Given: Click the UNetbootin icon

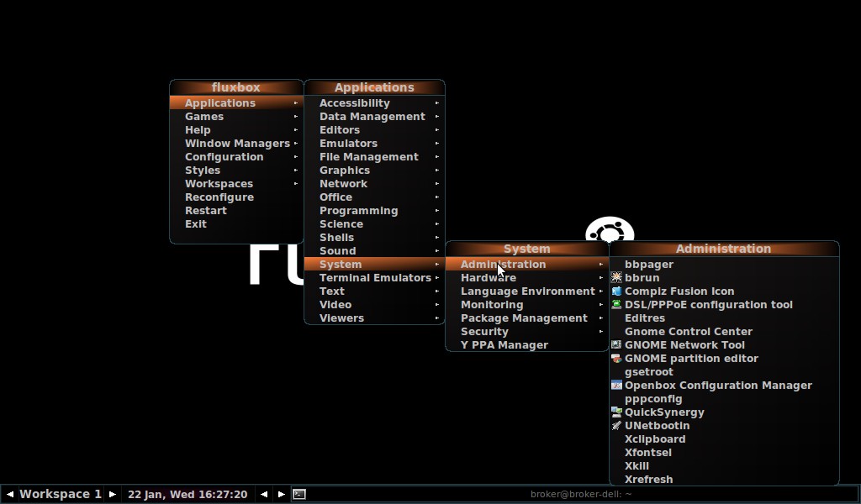Looking at the screenshot, I should 616,426.
